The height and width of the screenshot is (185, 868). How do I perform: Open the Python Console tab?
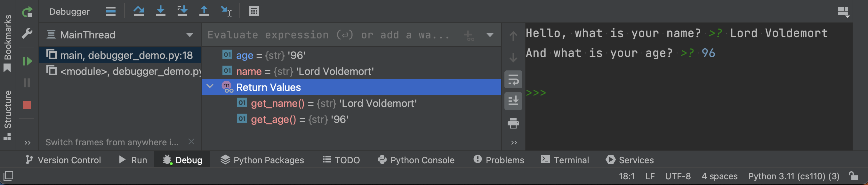416,160
